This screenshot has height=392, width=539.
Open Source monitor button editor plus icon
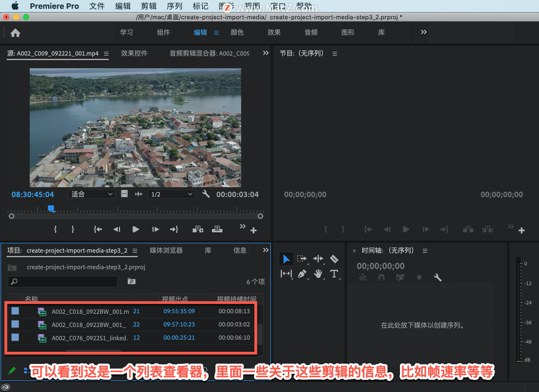pyautogui.click(x=253, y=231)
